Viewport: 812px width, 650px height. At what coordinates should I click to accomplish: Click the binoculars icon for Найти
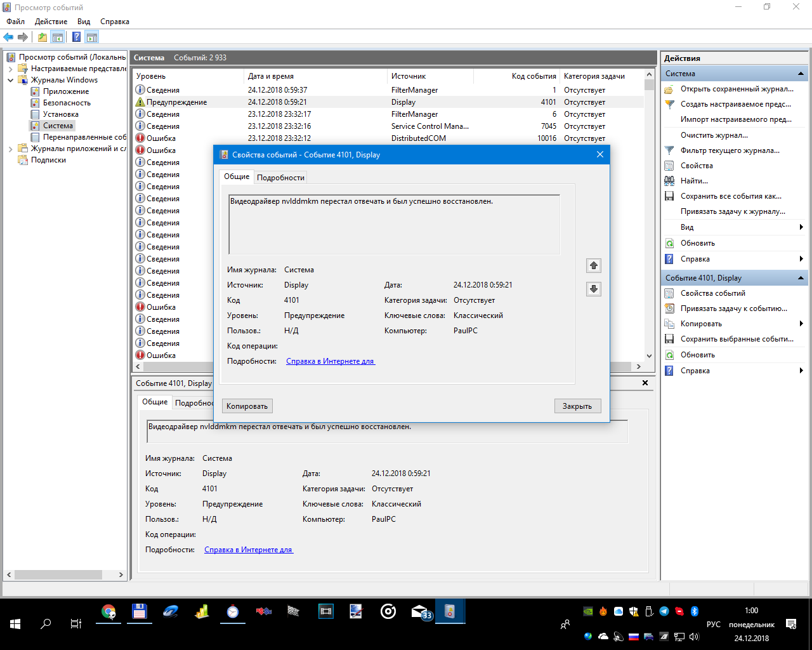pyautogui.click(x=669, y=181)
